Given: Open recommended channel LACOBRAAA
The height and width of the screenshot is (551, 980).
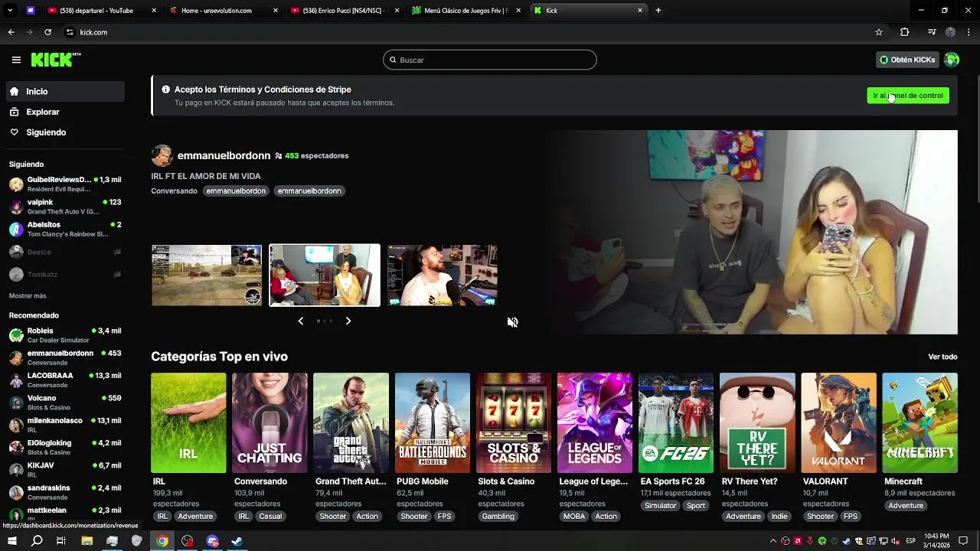Looking at the screenshot, I should pyautogui.click(x=65, y=380).
